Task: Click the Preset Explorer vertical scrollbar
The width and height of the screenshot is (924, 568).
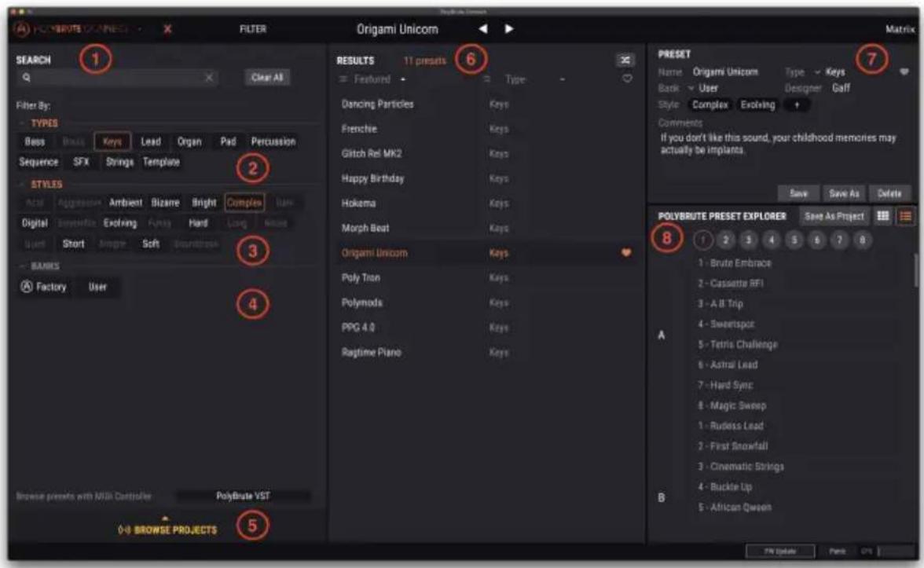Action: point(916,270)
